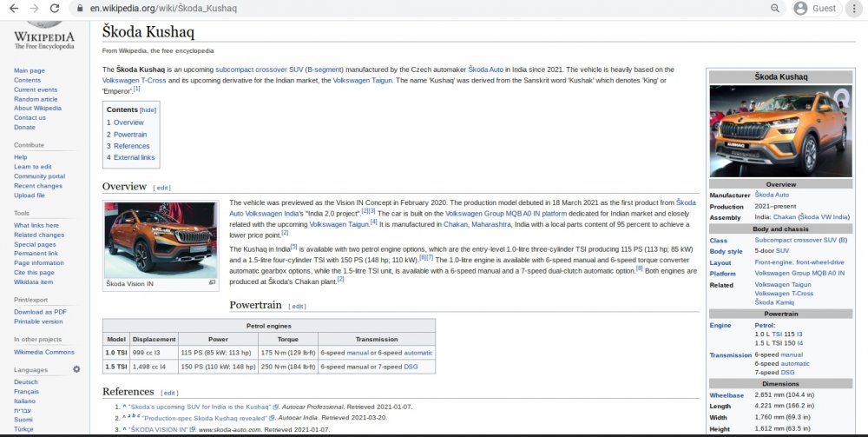
Task: Open Printable version link
Action: pos(38,321)
